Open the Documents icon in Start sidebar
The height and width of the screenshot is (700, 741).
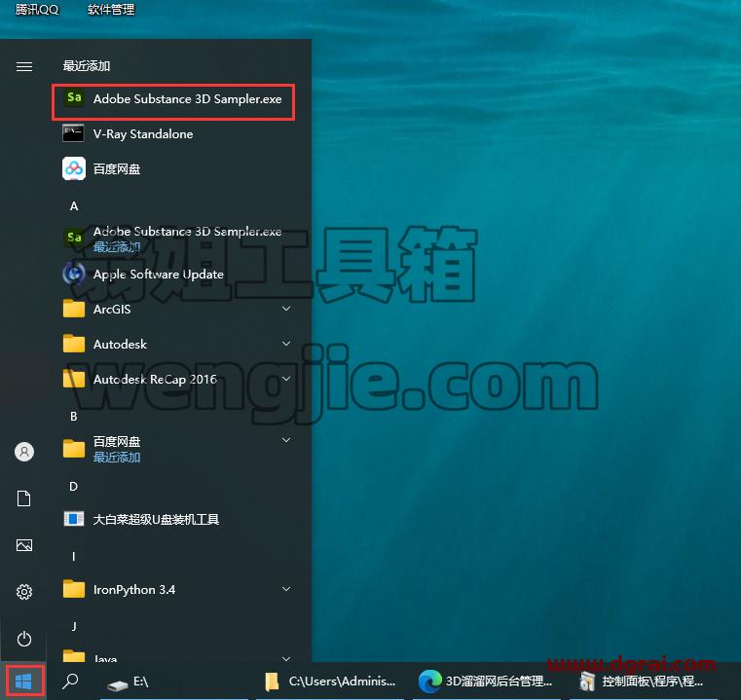pos(24,498)
